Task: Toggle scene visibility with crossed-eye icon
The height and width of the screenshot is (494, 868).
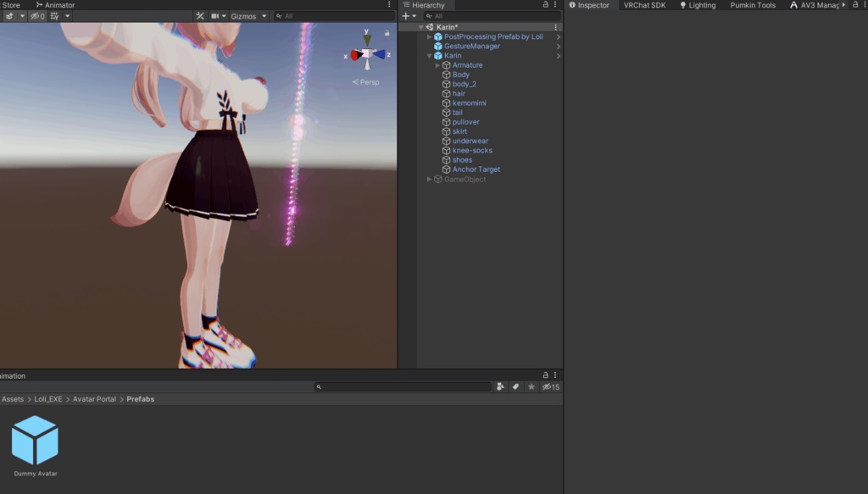Action: (36, 15)
